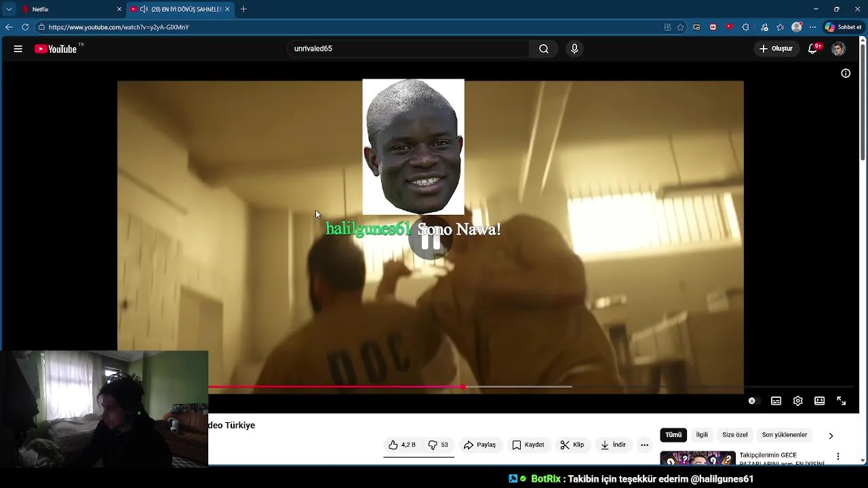Viewport: 868px width, 488px height.
Task: Show more filter chips with arrow
Action: (x=831, y=436)
